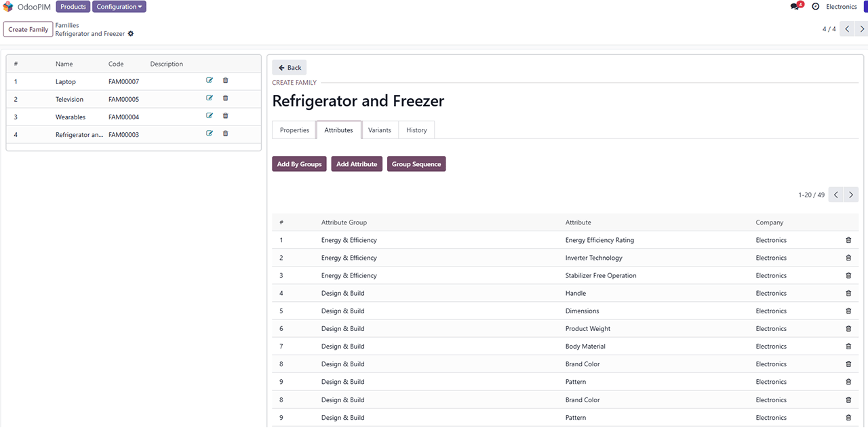This screenshot has width=868, height=430.
Task: Open the History tab
Action: (x=416, y=130)
